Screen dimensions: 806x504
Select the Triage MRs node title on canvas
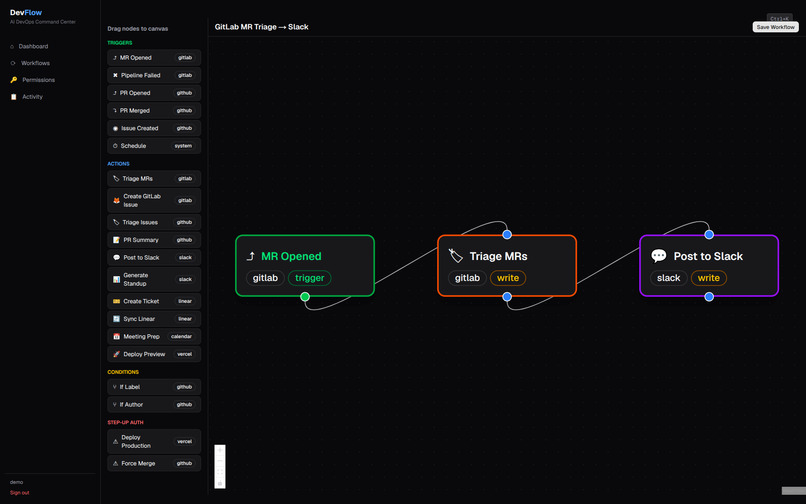498,256
